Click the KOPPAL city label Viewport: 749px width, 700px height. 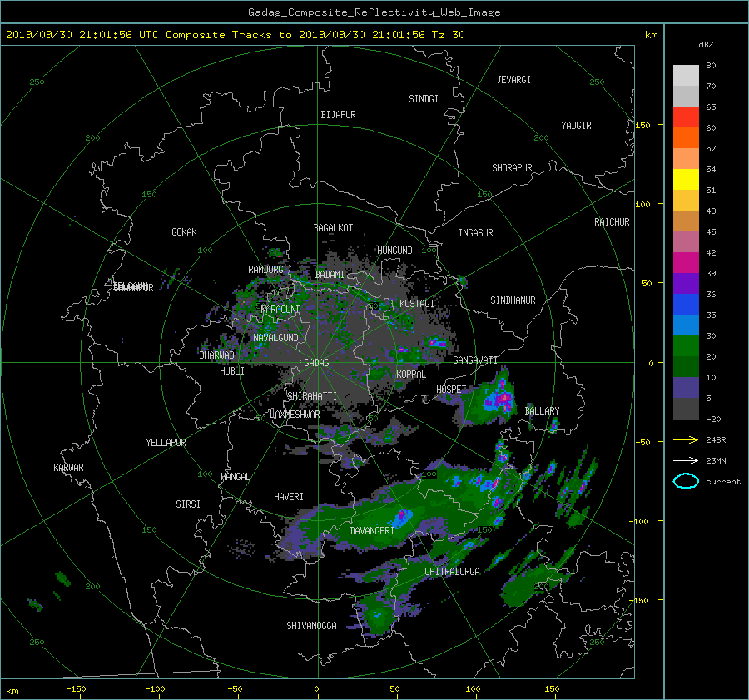[411, 375]
